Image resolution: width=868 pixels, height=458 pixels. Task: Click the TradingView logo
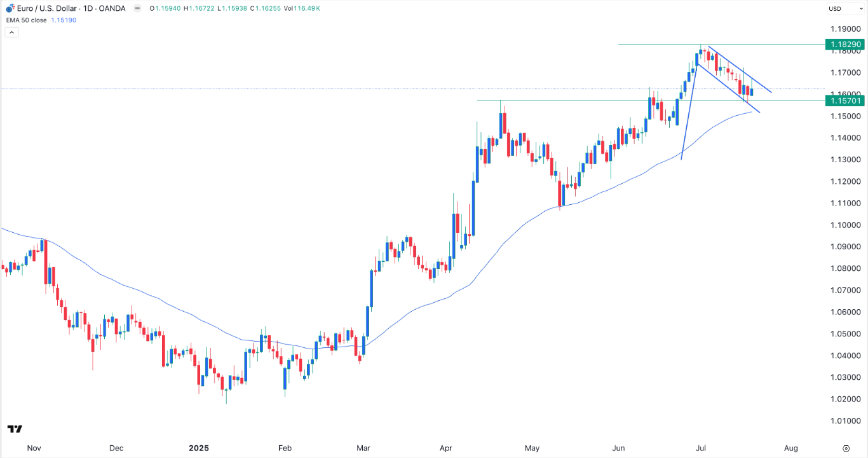click(15, 429)
